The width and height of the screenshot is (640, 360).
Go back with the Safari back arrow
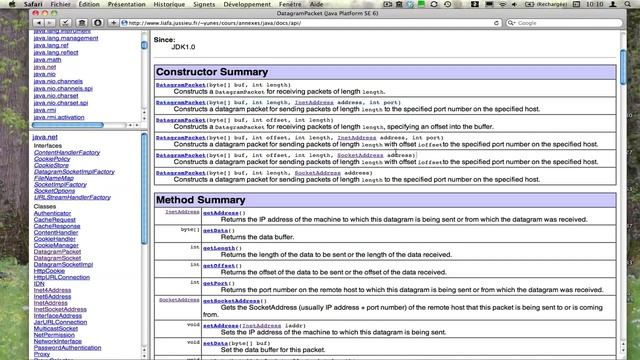pos(39,23)
